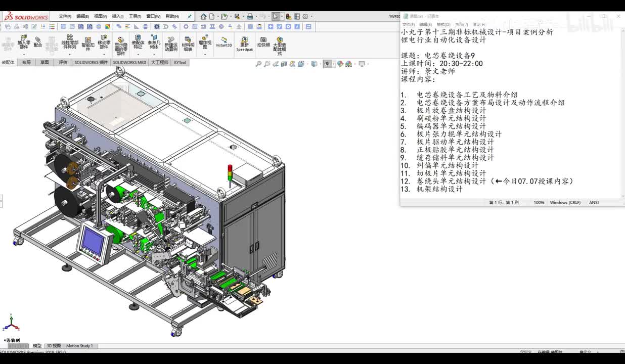Image resolution: width=625 pixels, height=364 pixels.
Task: Click the SolidWorks home icon
Action: tap(204, 17)
